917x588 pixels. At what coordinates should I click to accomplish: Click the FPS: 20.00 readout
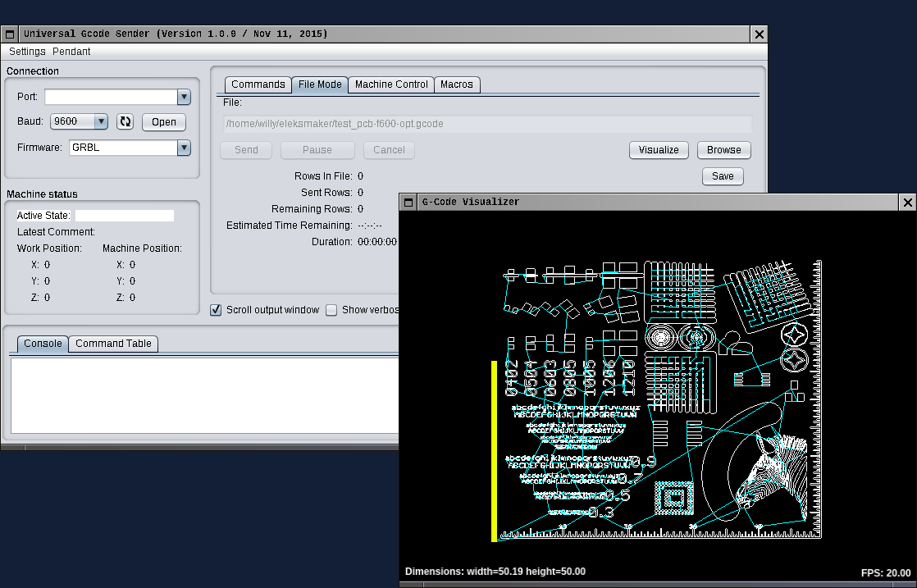(x=885, y=572)
